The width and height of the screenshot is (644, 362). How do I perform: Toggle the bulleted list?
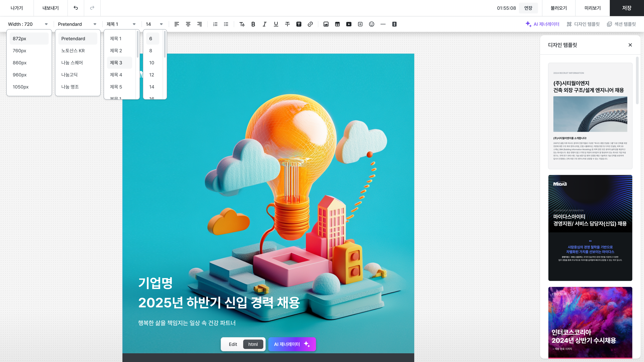226,24
